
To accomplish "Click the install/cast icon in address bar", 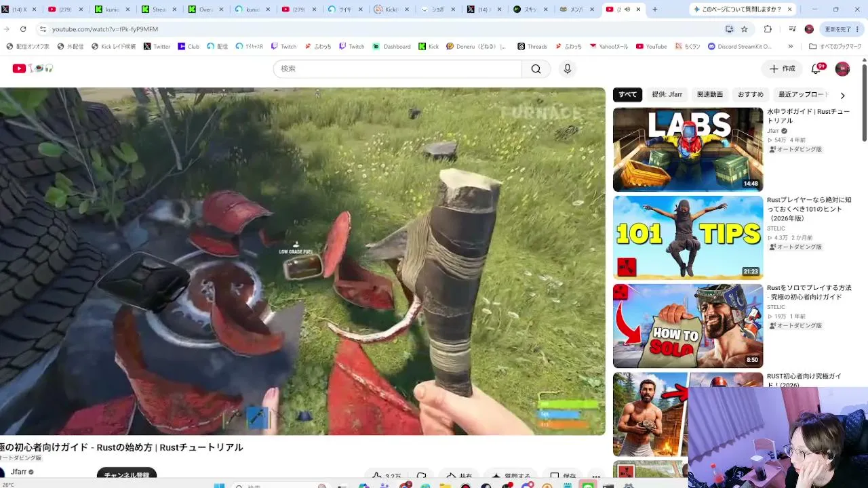I will point(729,29).
